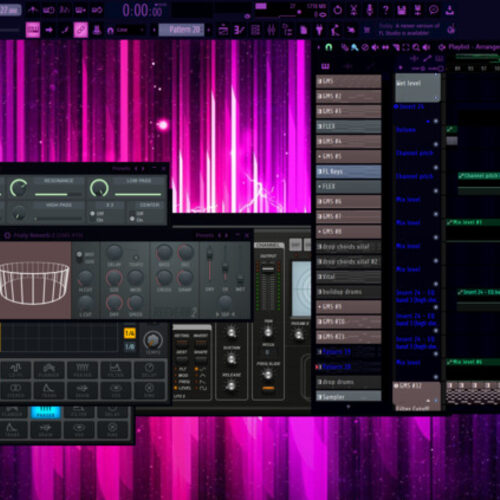Open the content library download icon

pos(450,10)
